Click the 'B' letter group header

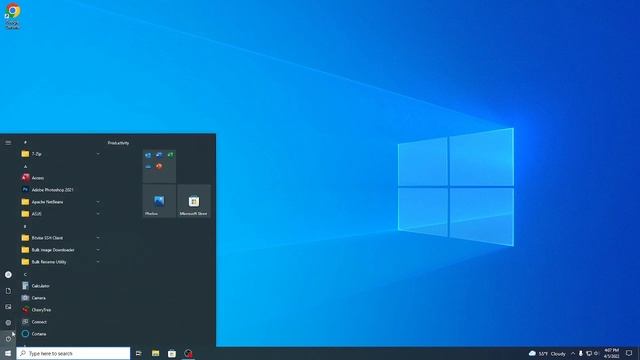coord(25,227)
